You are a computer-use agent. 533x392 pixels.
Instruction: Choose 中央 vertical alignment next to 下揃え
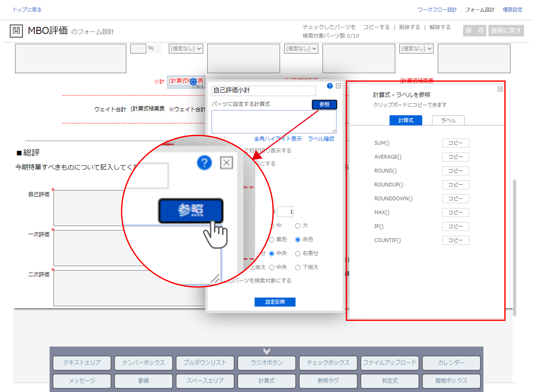click(x=272, y=268)
